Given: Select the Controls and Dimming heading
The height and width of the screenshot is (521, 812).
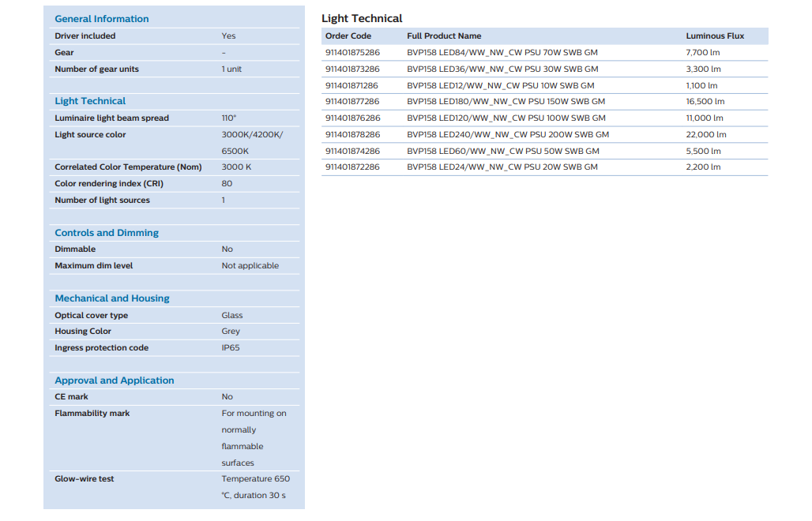Looking at the screenshot, I should (107, 233).
